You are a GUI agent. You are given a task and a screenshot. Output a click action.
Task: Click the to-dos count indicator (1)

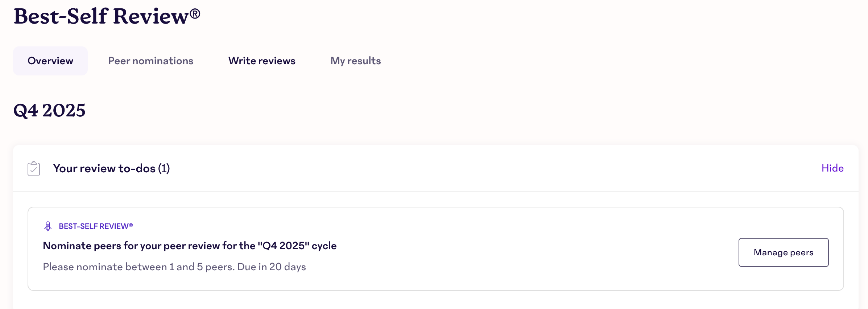click(166, 168)
